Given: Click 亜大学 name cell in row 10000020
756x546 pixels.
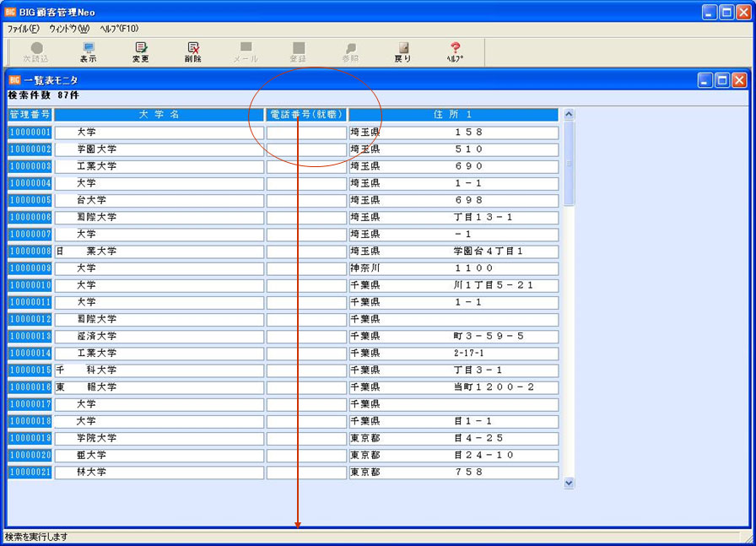Looking at the screenshot, I should (159, 456).
